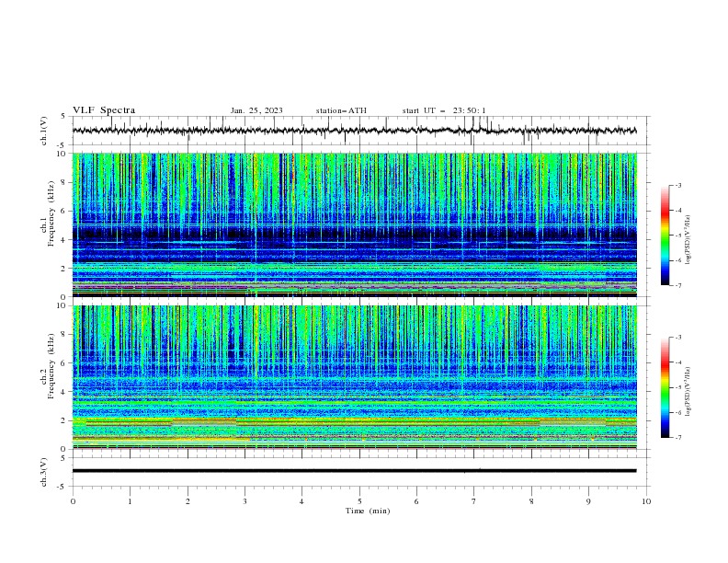This screenshot has width=728, height=563.
Task: Click the ch.1 "Frequency (kHz)" axis label
Action: pos(51,213)
